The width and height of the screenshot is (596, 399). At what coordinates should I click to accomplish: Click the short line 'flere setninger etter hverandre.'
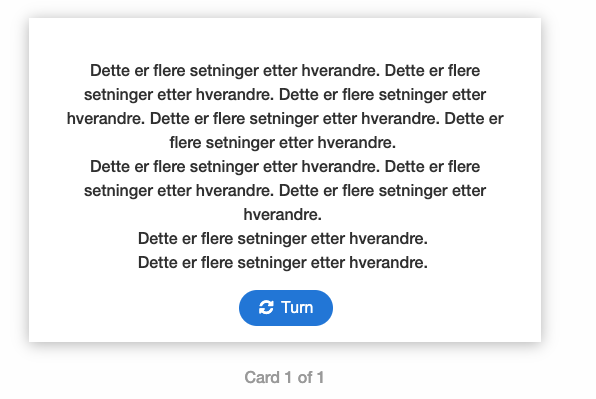[283, 142]
